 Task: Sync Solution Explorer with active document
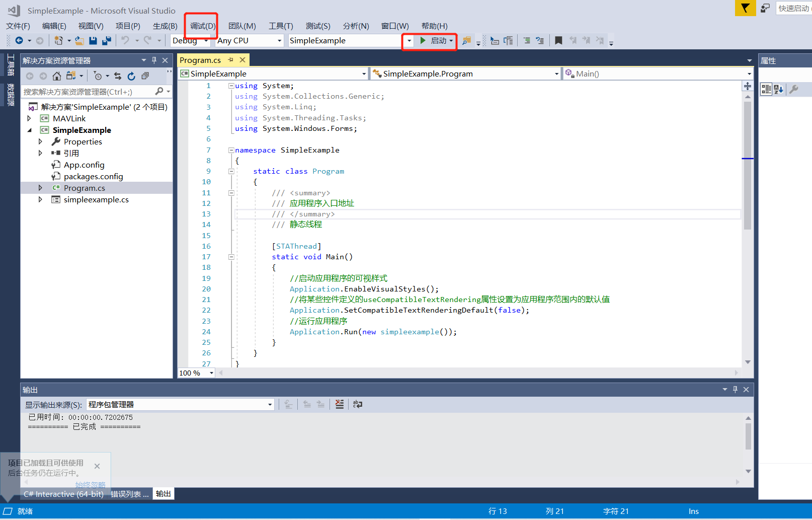[x=117, y=76]
